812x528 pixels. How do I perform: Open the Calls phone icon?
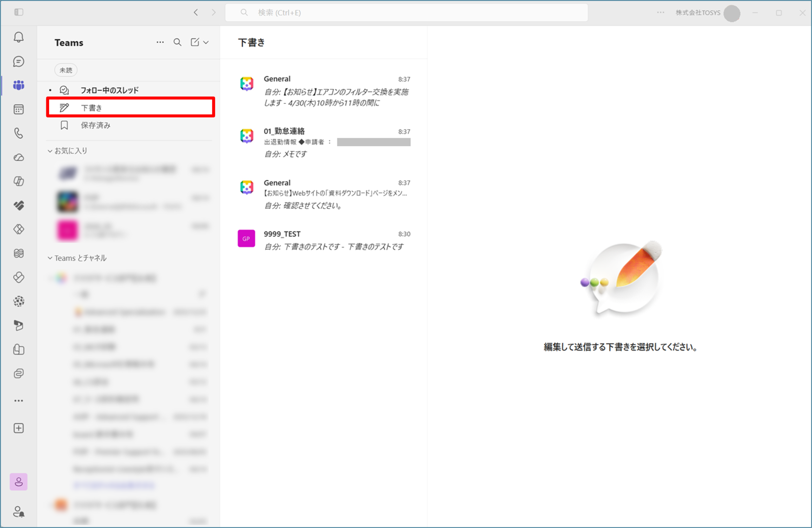pos(19,133)
